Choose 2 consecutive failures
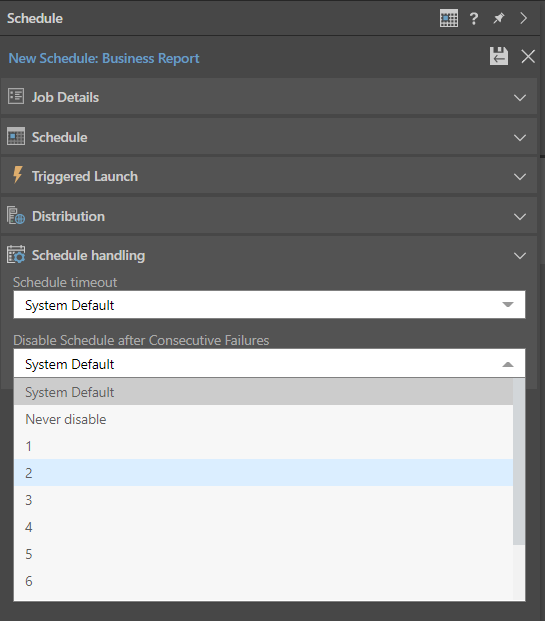This screenshot has width=545, height=621. tap(263, 473)
